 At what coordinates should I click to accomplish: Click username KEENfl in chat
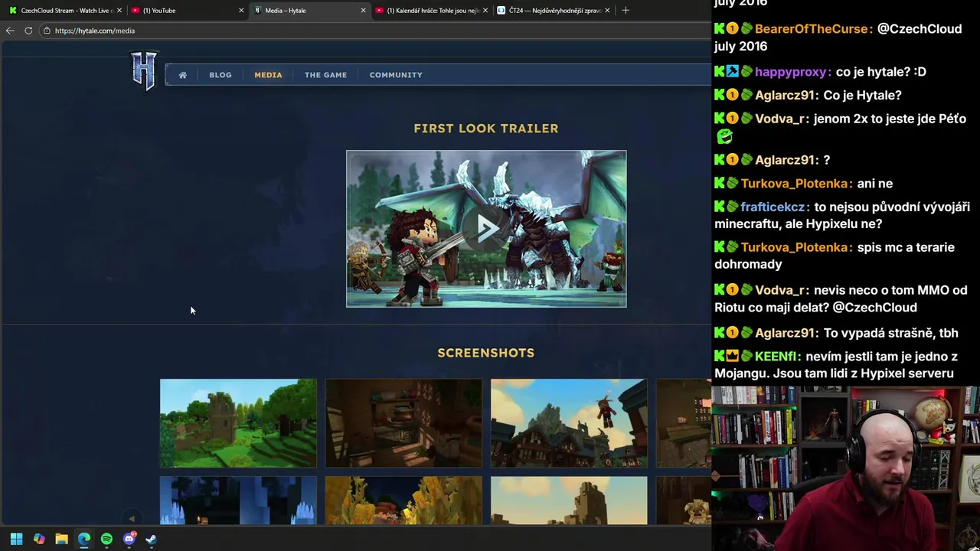click(x=776, y=357)
